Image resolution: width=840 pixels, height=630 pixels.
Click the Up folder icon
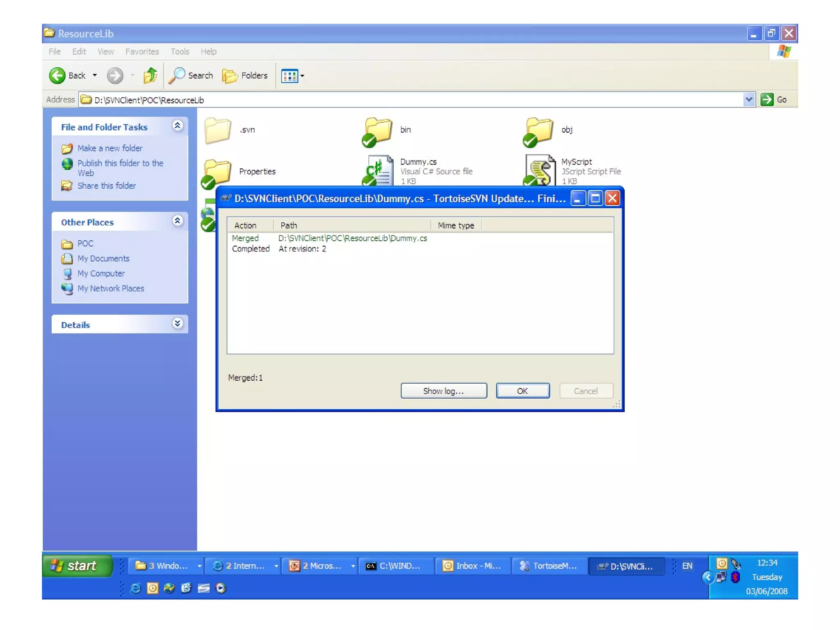click(150, 75)
